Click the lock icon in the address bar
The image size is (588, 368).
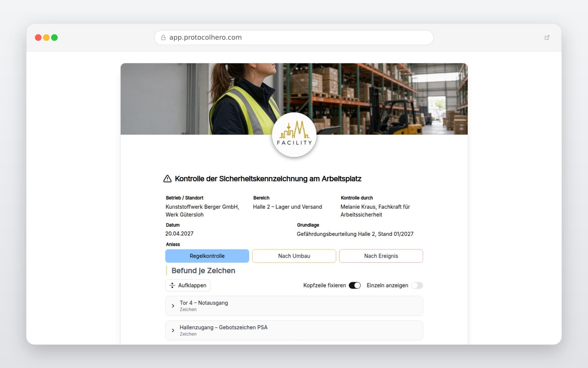tap(163, 38)
